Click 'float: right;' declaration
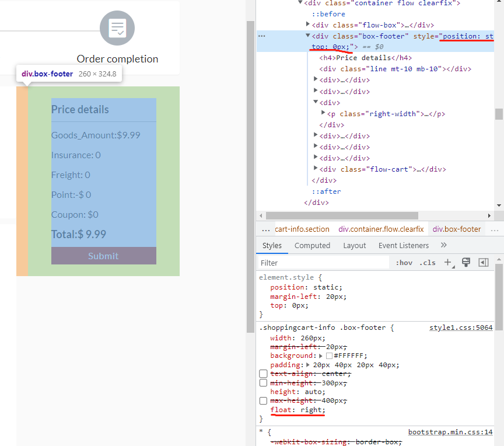Screen dimensions: 504x446 (x=297, y=410)
